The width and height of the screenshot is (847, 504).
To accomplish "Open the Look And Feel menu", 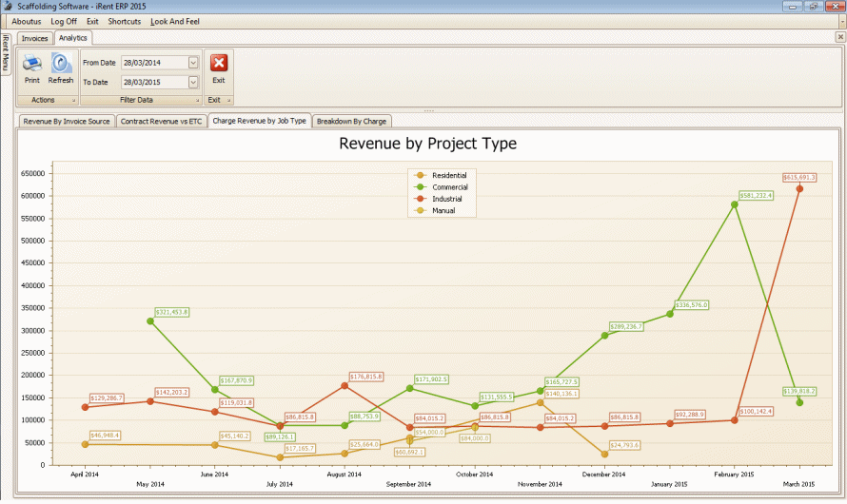I will [x=175, y=22].
